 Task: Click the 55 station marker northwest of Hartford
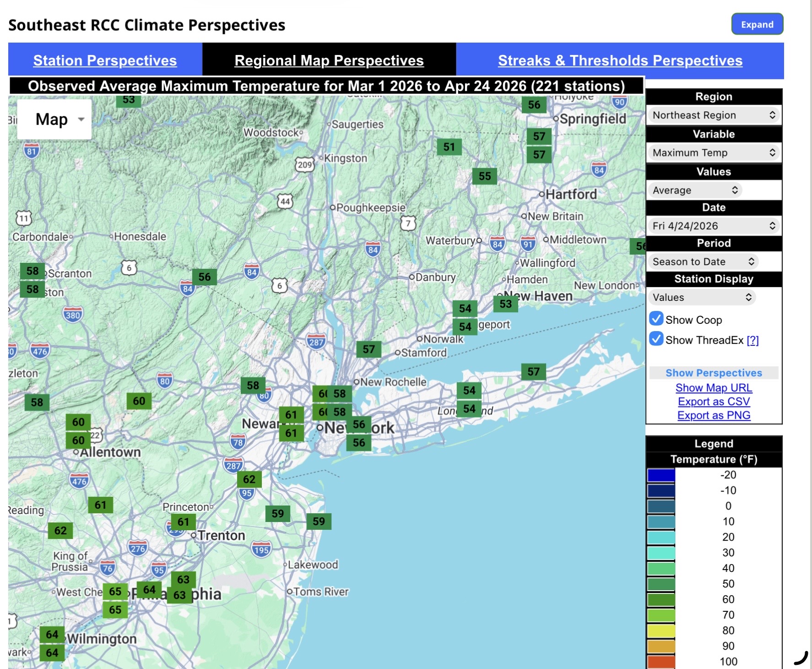485,176
